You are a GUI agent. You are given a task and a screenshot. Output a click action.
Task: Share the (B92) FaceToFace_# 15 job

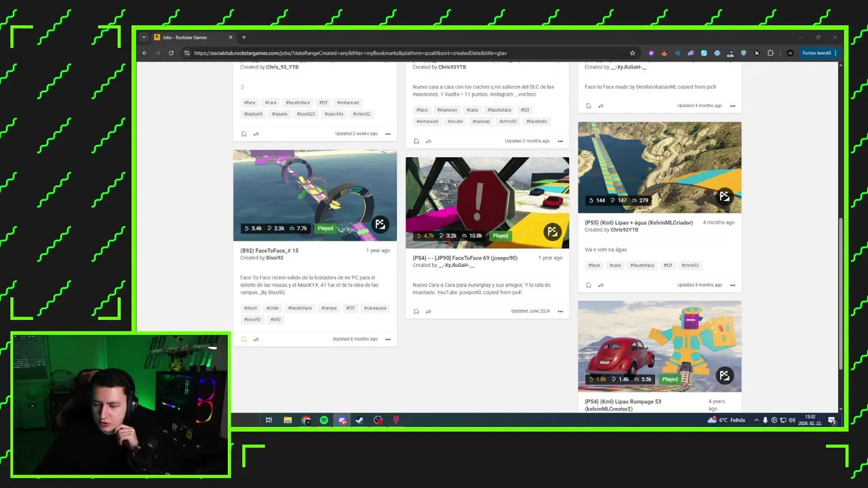256,339
